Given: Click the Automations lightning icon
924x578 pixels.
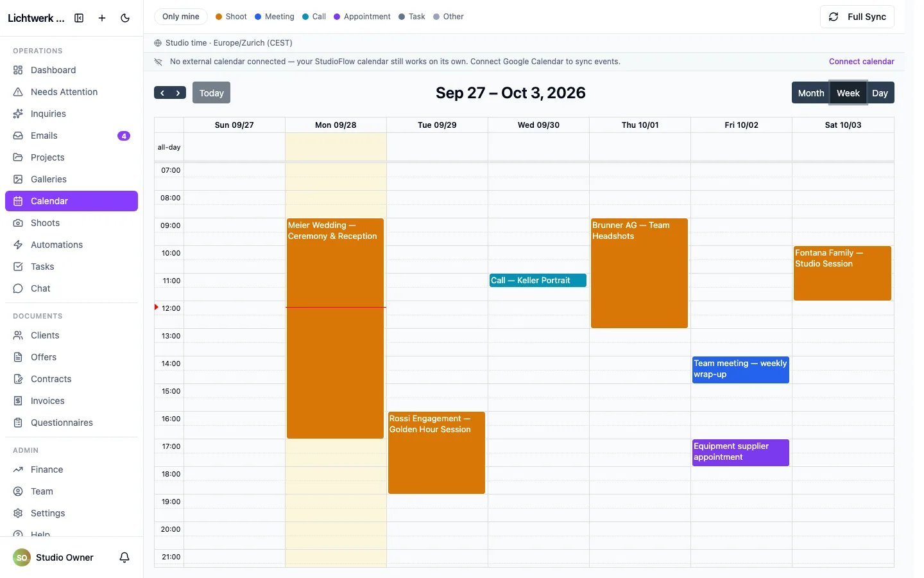Looking at the screenshot, I should [x=18, y=245].
